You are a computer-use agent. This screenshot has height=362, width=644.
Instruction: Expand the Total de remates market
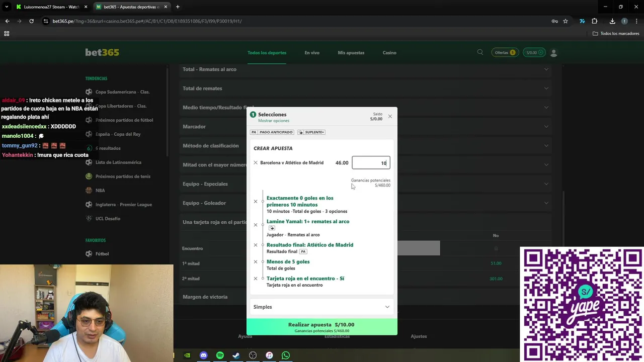pos(366,88)
